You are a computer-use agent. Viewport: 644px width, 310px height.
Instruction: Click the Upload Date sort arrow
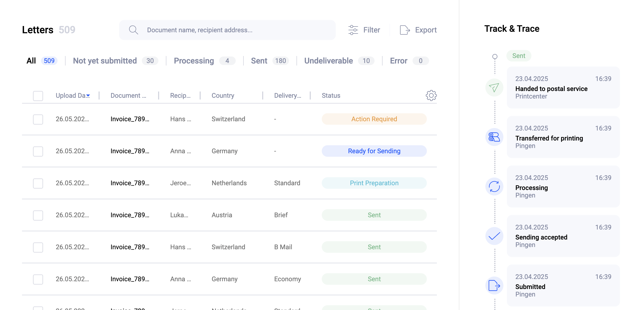[88, 96]
